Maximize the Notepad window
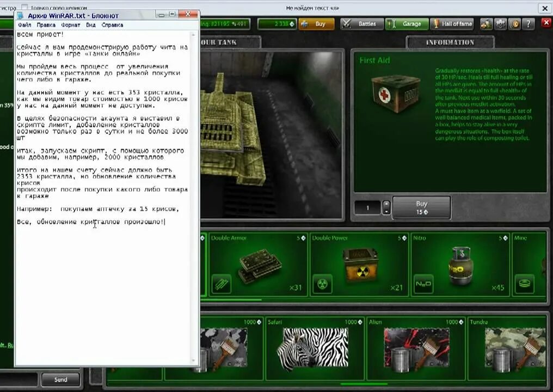 coord(172,15)
